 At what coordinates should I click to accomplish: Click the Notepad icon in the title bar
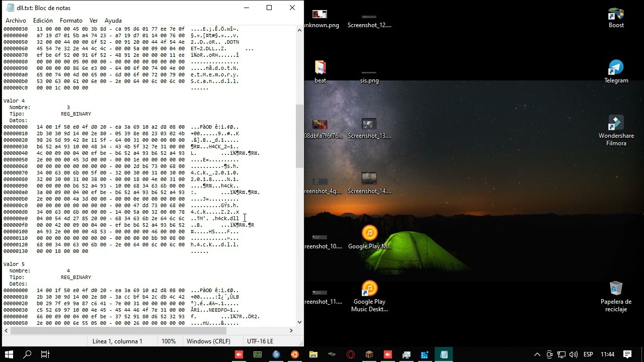[10, 8]
